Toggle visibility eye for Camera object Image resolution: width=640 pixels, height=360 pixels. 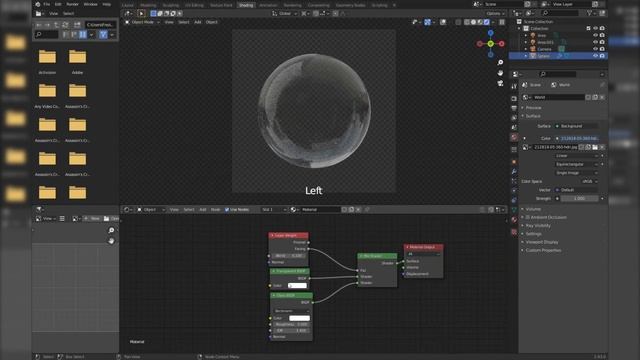coord(595,49)
